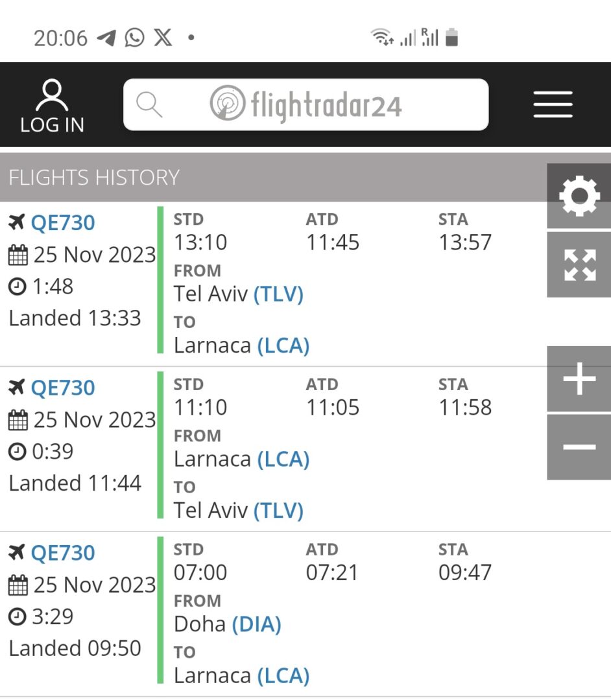Select LCA destination in Doha flight
The image size is (611, 700).
pyautogui.click(x=283, y=676)
